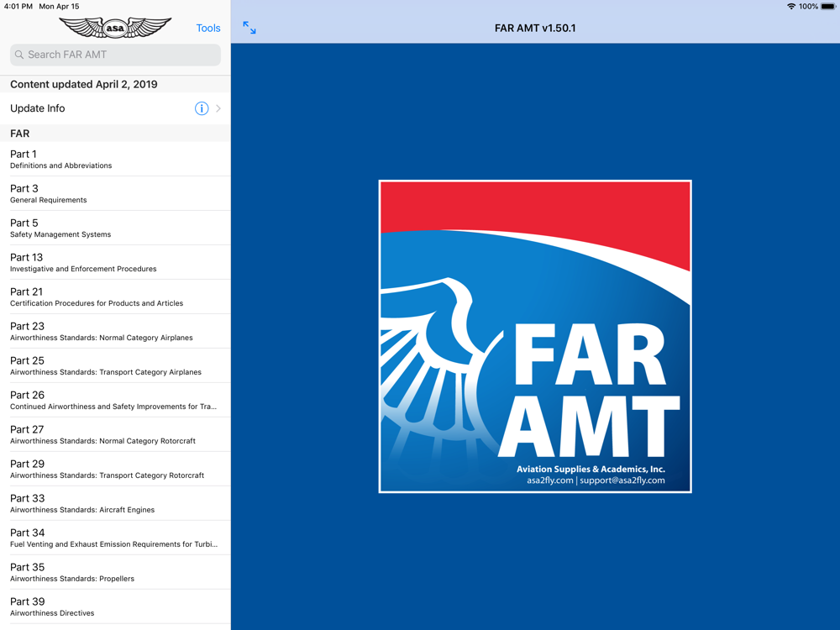The image size is (840, 630).
Task: Toggle full-screen with the expand arrows icon
Action: (x=249, y=28)
